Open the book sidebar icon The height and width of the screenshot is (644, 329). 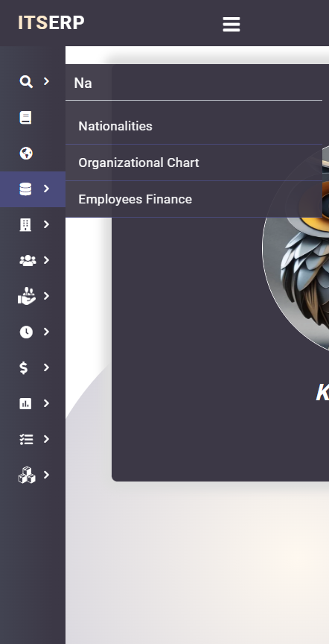point(25,118)
